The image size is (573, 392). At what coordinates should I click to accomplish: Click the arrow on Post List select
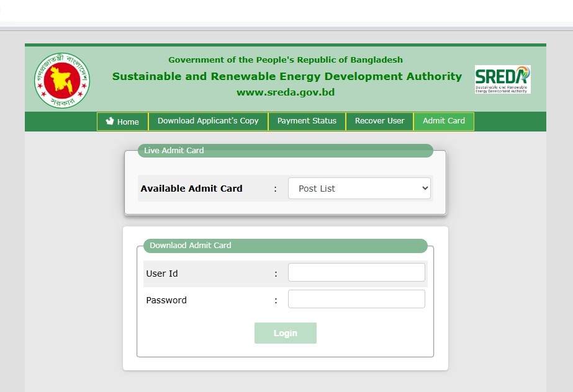425,189
